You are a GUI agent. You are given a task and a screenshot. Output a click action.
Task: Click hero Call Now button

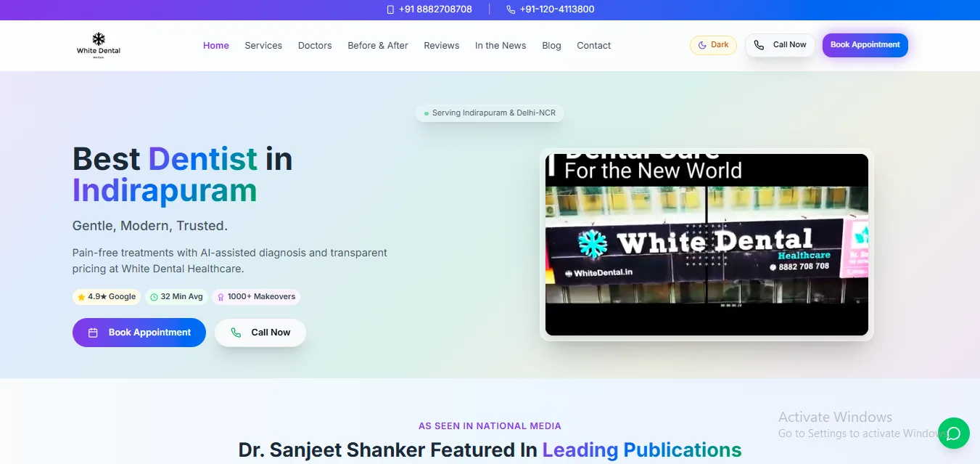click(260, 333)
